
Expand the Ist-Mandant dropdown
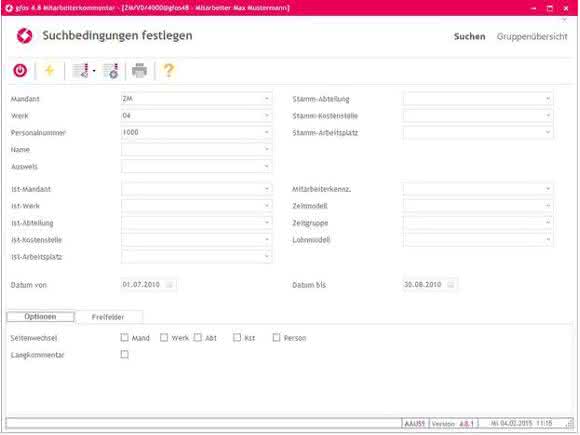267,189
